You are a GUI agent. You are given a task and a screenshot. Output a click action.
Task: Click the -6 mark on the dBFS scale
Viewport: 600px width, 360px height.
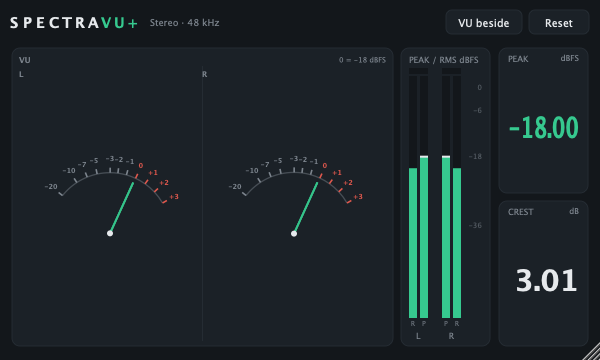(x=477, y=111)
